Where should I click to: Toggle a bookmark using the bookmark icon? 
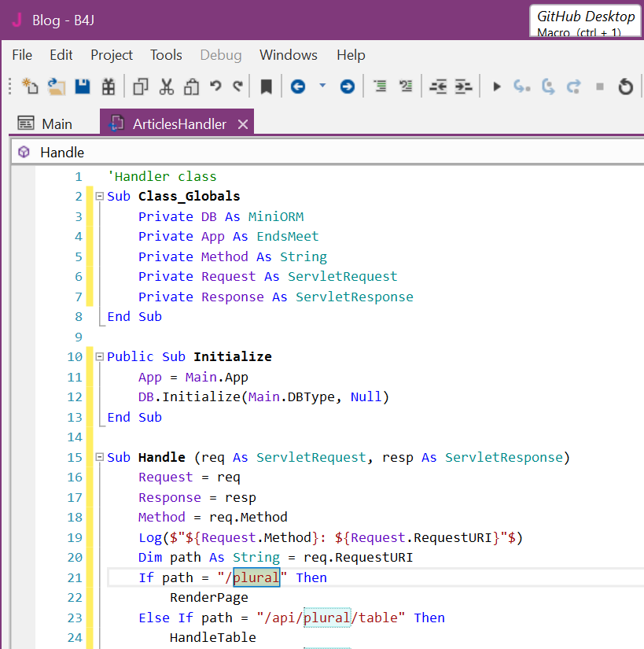pos(267,87)
